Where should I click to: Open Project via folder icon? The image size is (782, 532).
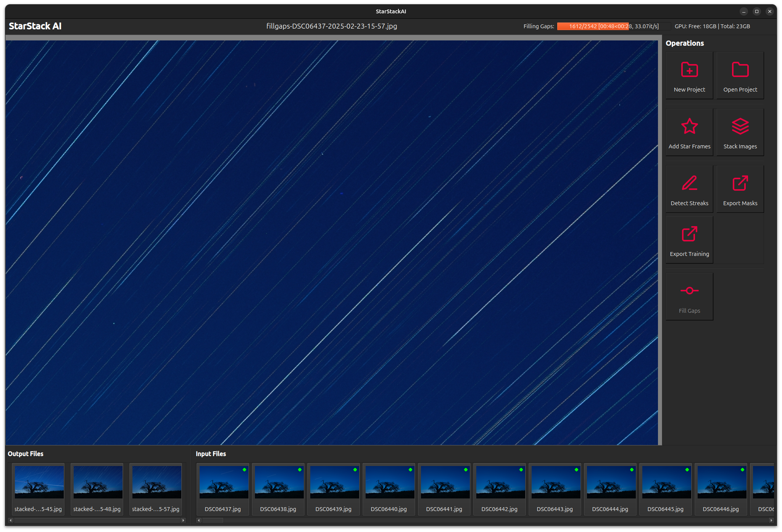(740, 70)
